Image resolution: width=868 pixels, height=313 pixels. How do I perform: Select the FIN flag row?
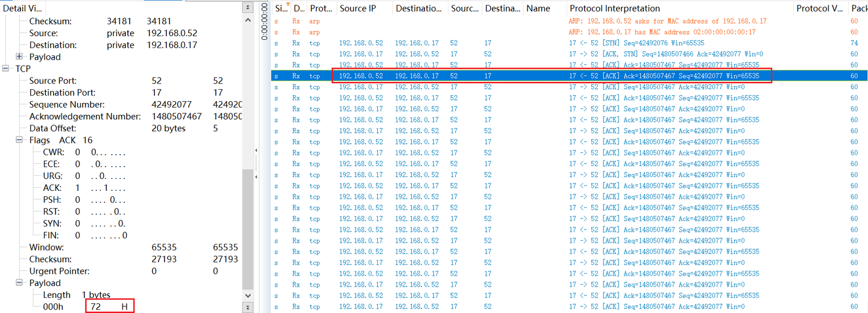(x=84, y=235)
